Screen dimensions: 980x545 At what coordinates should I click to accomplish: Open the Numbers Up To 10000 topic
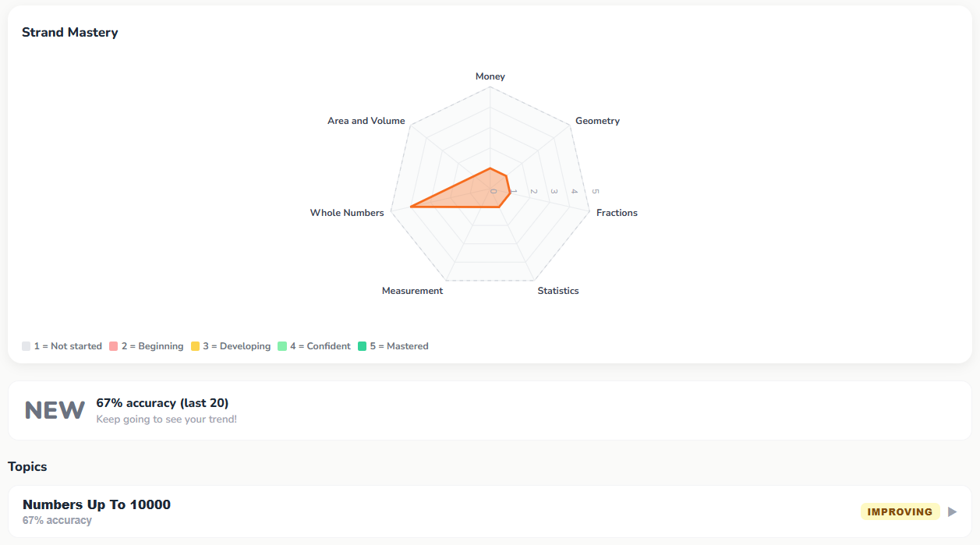pyautogui.click(x=490, y=511)
